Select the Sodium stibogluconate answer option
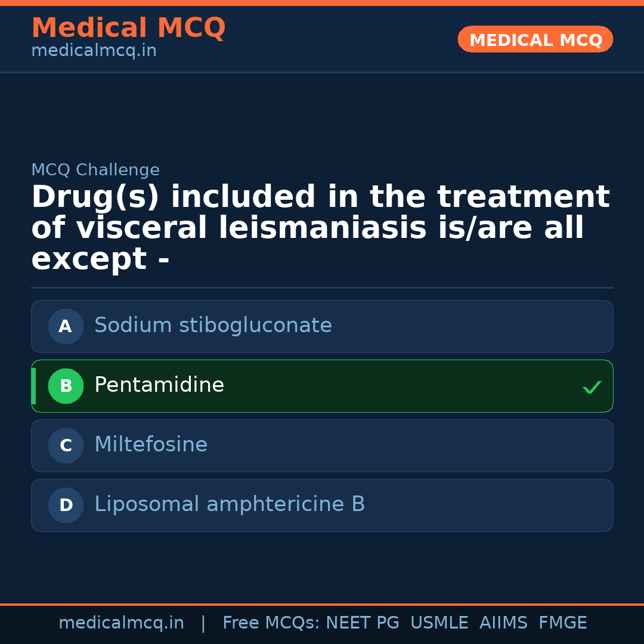This screenshot has width=644, height=644. point(322,326)
